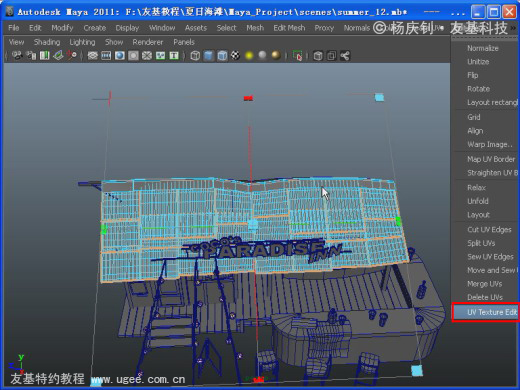520x390 pixels.
Task: Choose Merge UVs entry
Action: [x=485, y=284]
